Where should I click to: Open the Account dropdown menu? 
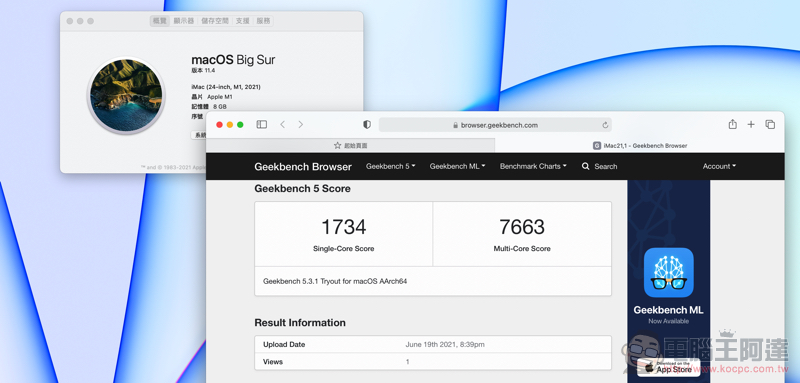point(719,166)
